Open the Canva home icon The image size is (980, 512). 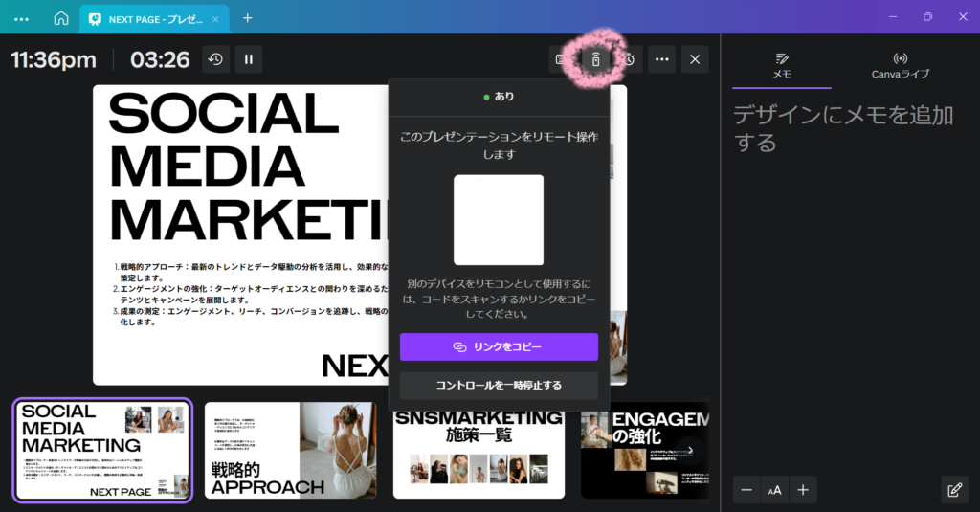click(x=60, y=18)
